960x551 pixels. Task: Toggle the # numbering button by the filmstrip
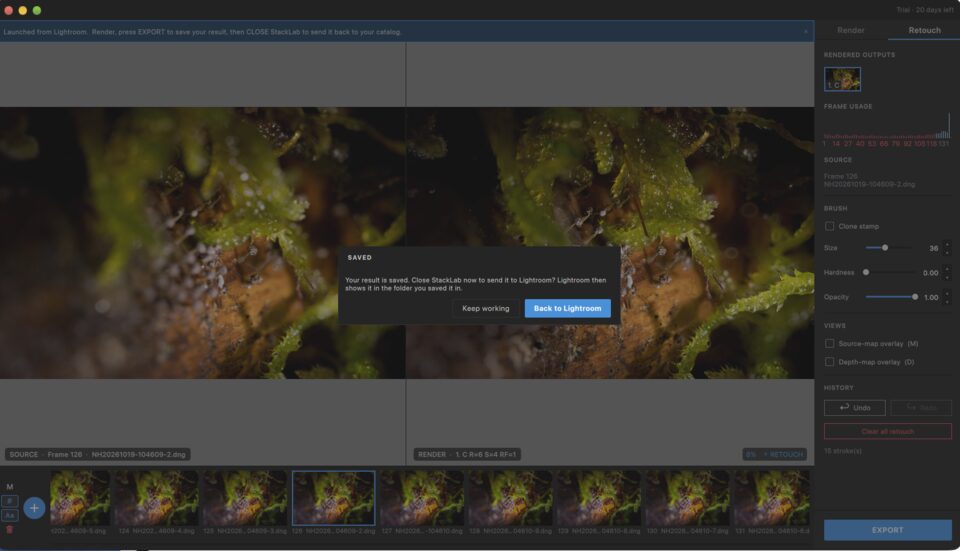point(10,501)
